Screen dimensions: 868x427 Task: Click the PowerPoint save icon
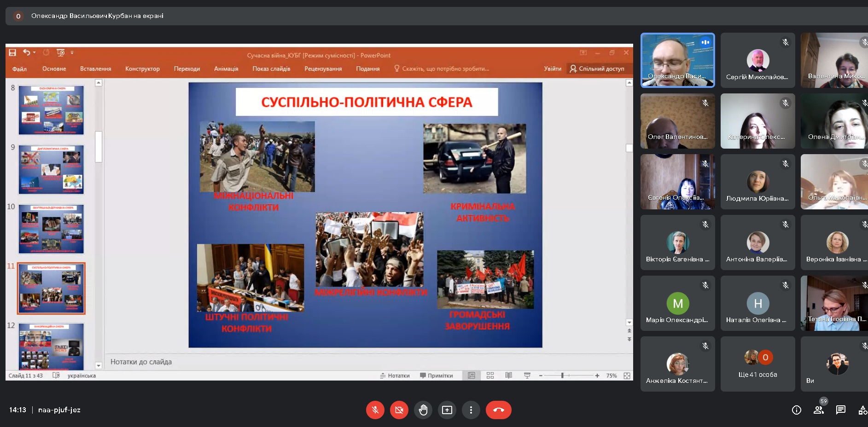pos(12,52)
